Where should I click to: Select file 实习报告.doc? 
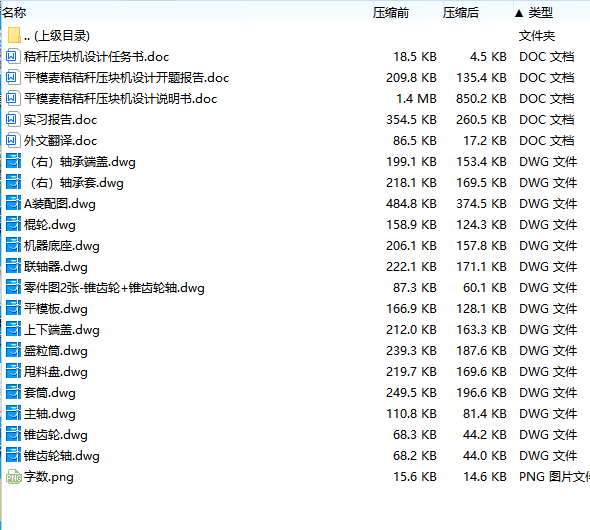click(x=60, y=120)
